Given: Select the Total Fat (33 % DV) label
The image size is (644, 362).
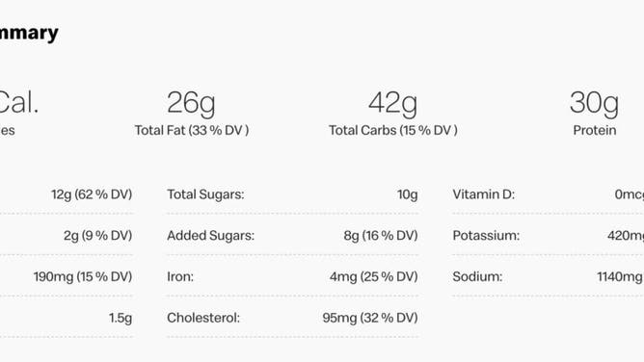Looking at the screenshot, I should (x=192, y=130).
